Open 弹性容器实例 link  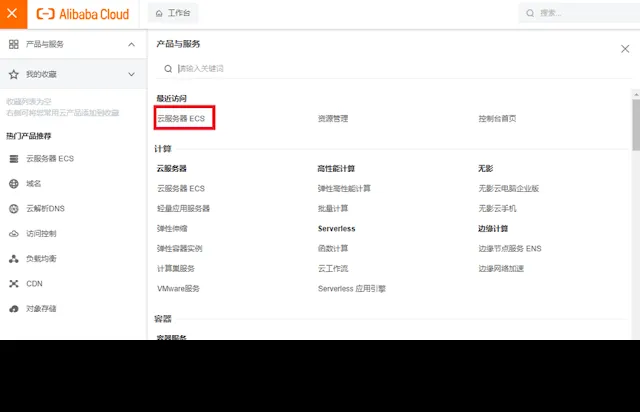coord(180,248)
